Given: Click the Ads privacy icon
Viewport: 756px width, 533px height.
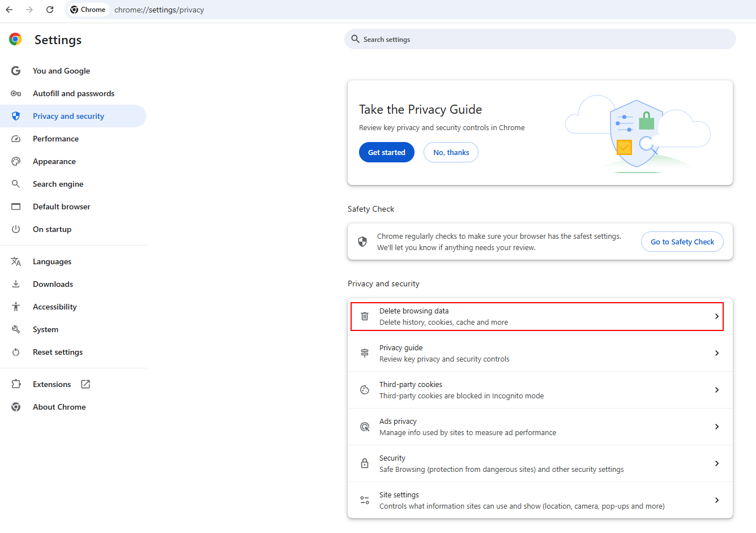Looking at the screenshot, I should (365, 427).
